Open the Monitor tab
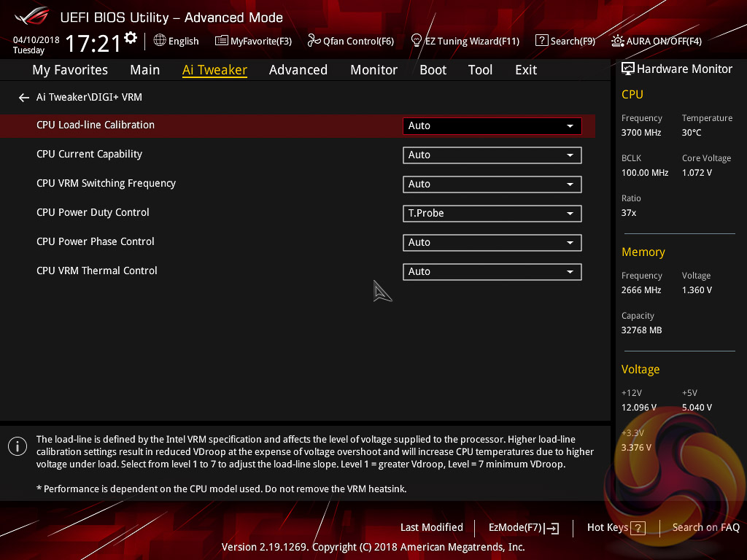747x560 pixels. (374, 70)
